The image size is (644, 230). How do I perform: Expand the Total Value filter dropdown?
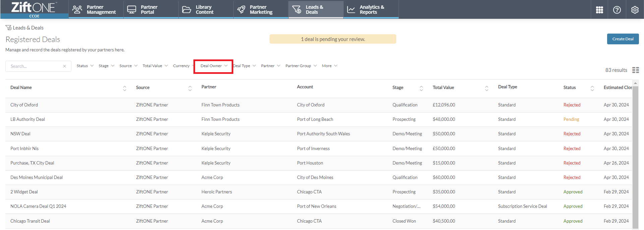155,66
